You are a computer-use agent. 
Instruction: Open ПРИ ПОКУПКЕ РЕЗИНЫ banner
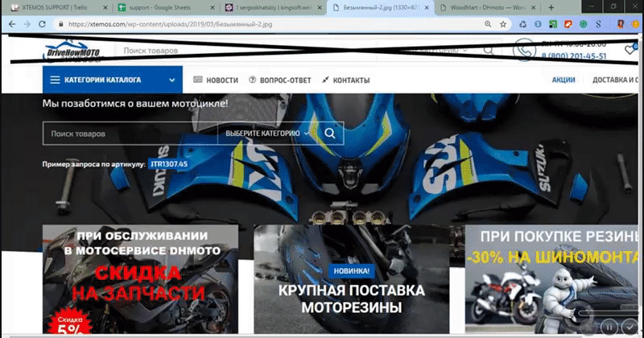(x=551, y=279)
